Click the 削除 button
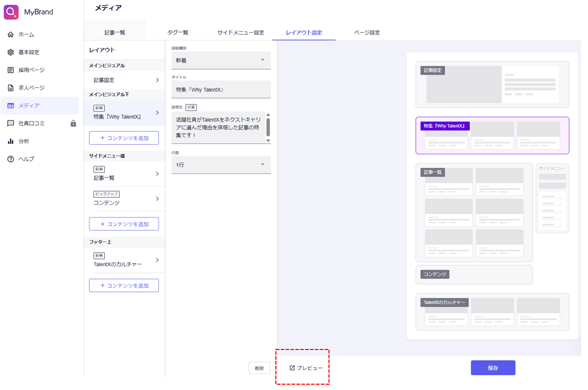588x390 pixels. pyautogui.click(x=260, y=368)
